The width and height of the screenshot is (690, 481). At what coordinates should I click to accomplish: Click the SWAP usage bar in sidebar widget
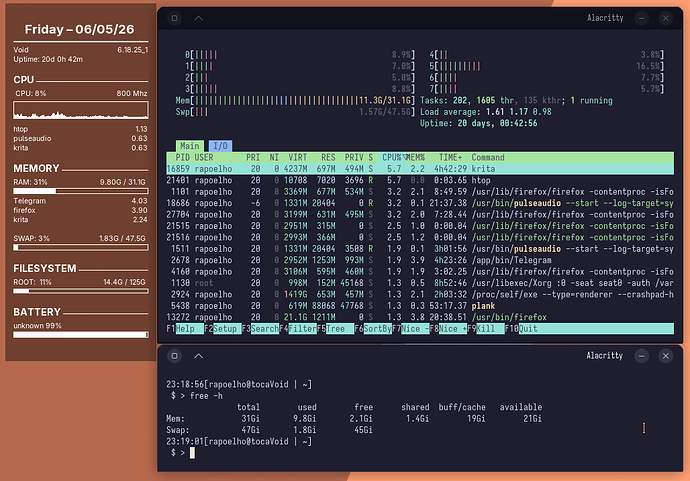pos(81,247)
